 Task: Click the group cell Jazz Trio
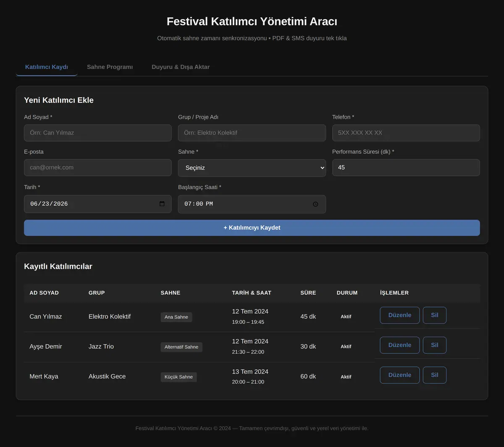coord(101,347)
